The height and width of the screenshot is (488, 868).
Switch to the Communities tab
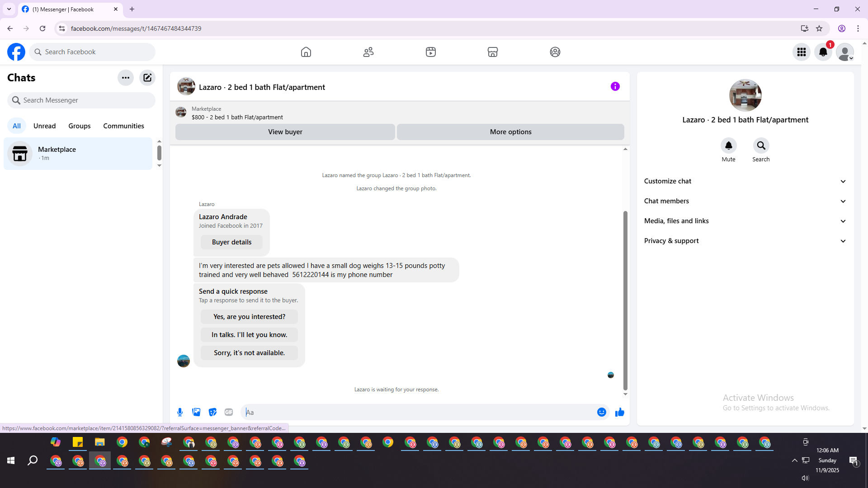[123, 126]
